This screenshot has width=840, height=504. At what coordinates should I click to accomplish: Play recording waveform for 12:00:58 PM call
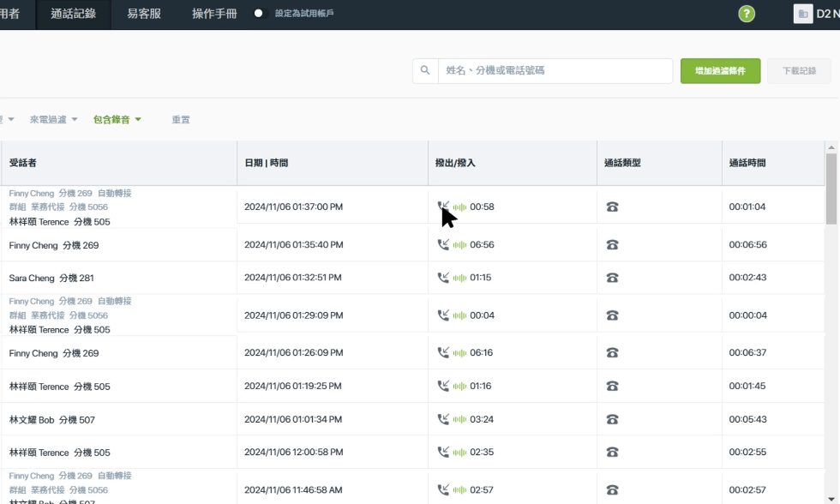(x=459, y=452)
